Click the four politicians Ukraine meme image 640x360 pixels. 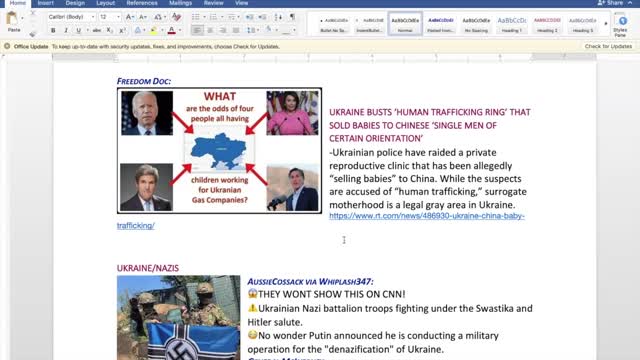click(219, 151)
